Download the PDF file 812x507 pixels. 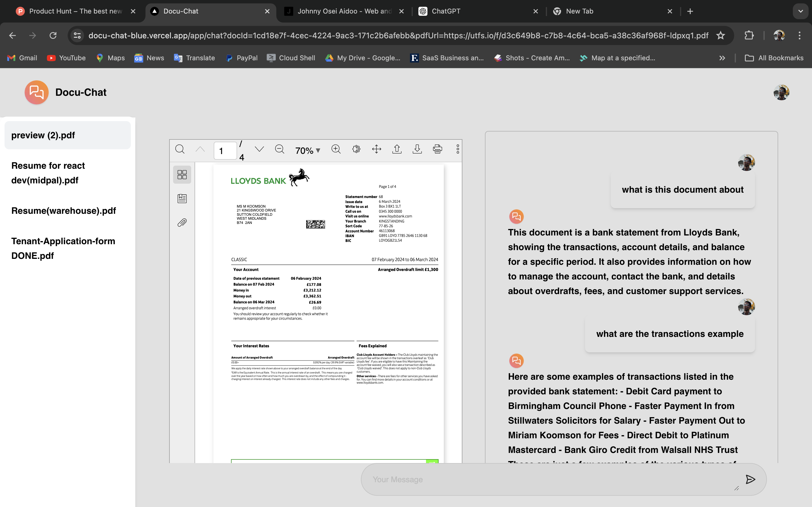tap(417, 149)
